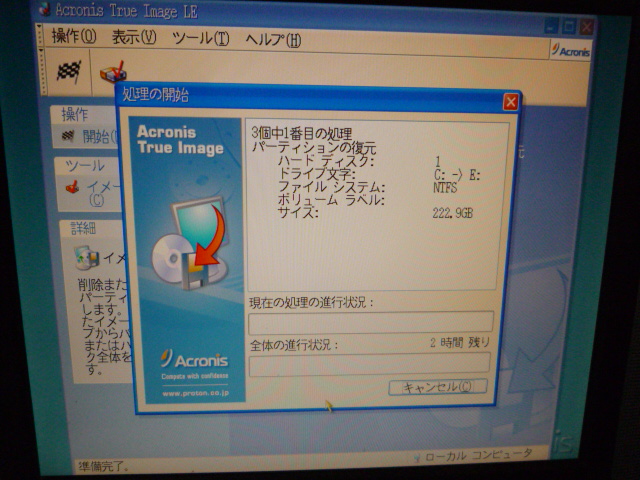The height and width of the screenshot is (480, 640).
Task: Click the disk image icon in 詳細 panel
Action: (87, 257)
